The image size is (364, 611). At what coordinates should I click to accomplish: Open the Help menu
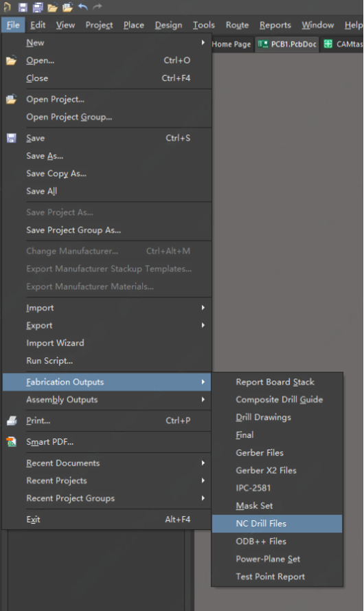pyautogui.click(x=353, y=25)
